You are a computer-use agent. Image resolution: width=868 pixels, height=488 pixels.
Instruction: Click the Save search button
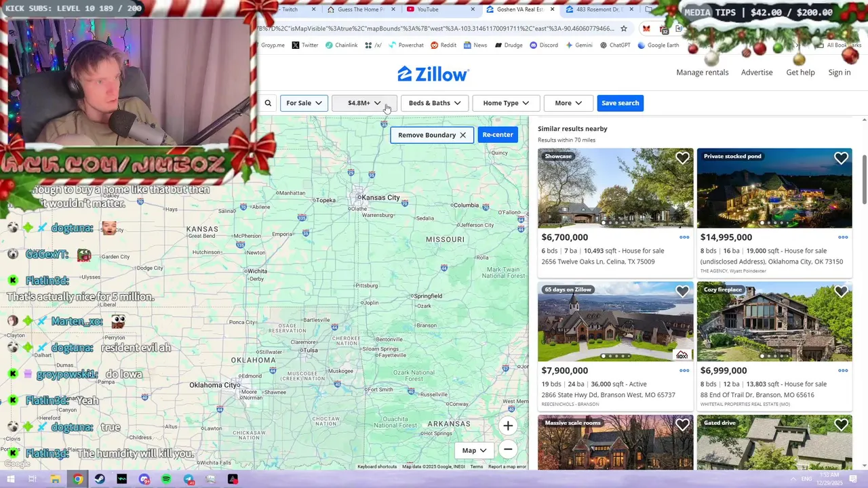click(620, 103)
